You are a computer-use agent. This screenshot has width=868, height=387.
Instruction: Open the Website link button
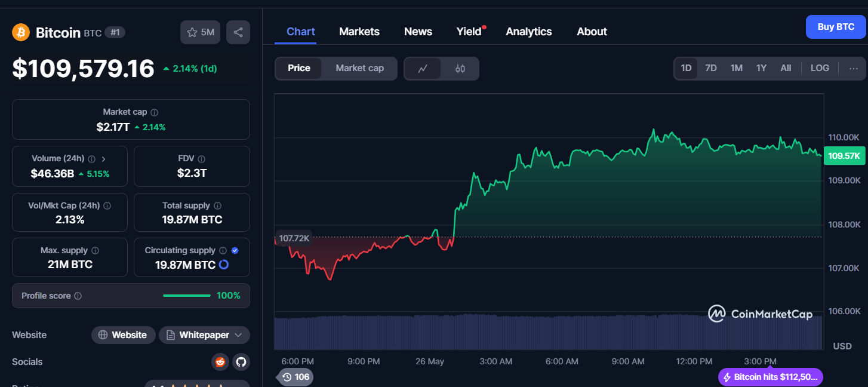point(123,335)
